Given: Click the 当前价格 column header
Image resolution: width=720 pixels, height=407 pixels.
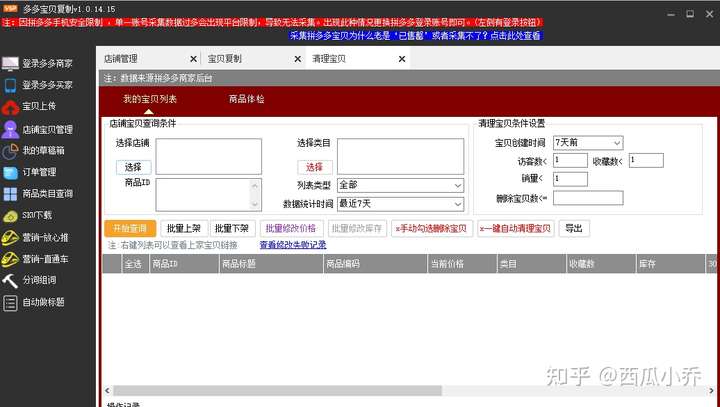Looking at the screenshot, I should click(x=462, y=264).
